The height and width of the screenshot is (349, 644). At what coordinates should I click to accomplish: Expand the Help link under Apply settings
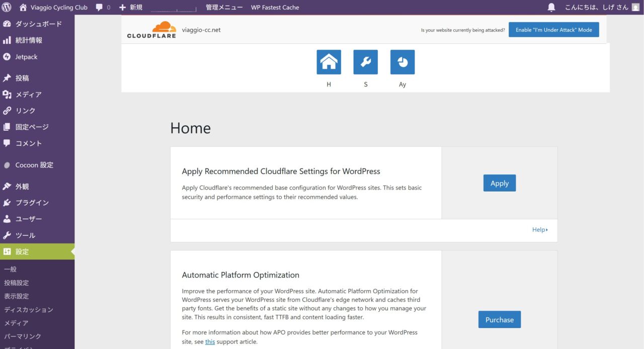[x=539, y=230]
